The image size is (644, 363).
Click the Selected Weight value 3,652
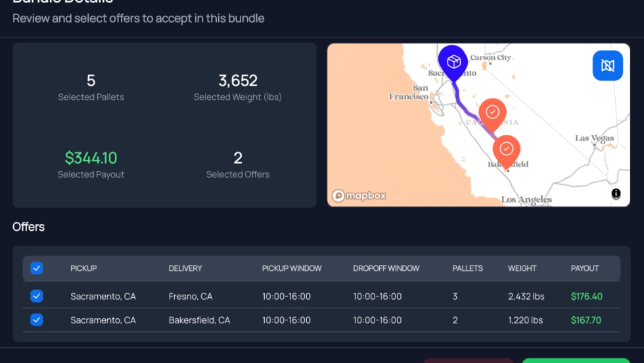coord(238,81)
